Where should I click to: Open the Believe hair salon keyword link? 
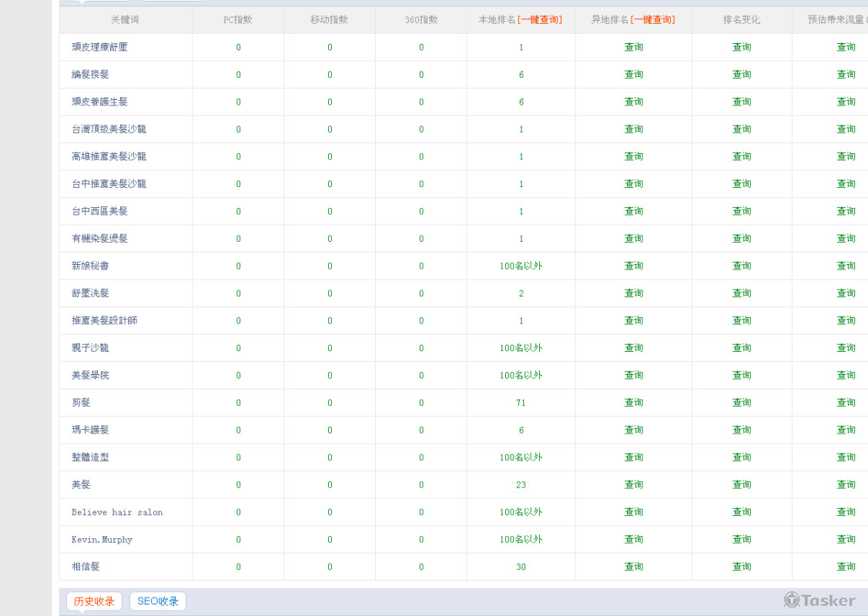point(117,512)
